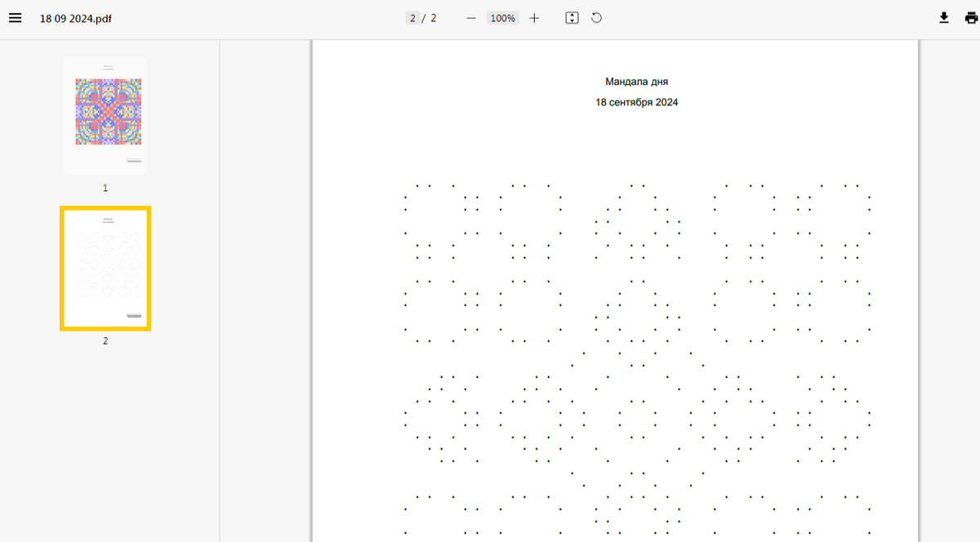Click the total pages count '2'
The height and width of the screenshot is (542, 980).
point(434,18)
